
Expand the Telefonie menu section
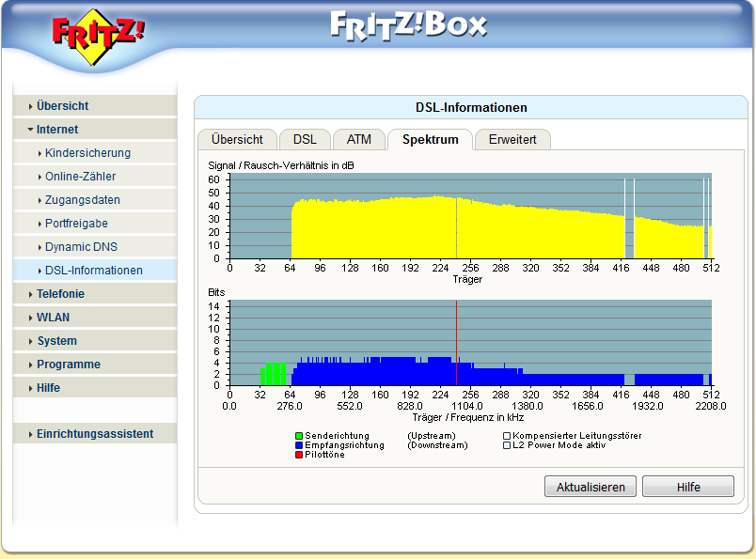60,294
